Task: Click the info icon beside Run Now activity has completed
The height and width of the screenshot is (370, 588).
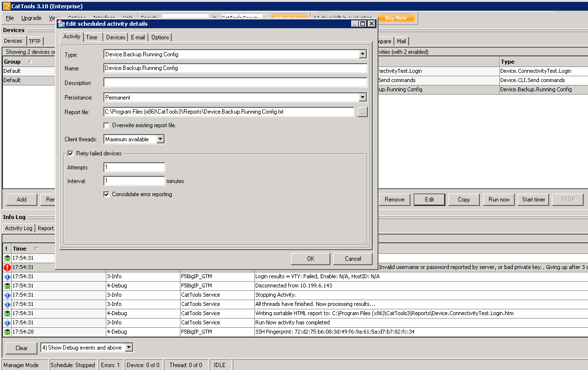Action: (x=7, y=322)
